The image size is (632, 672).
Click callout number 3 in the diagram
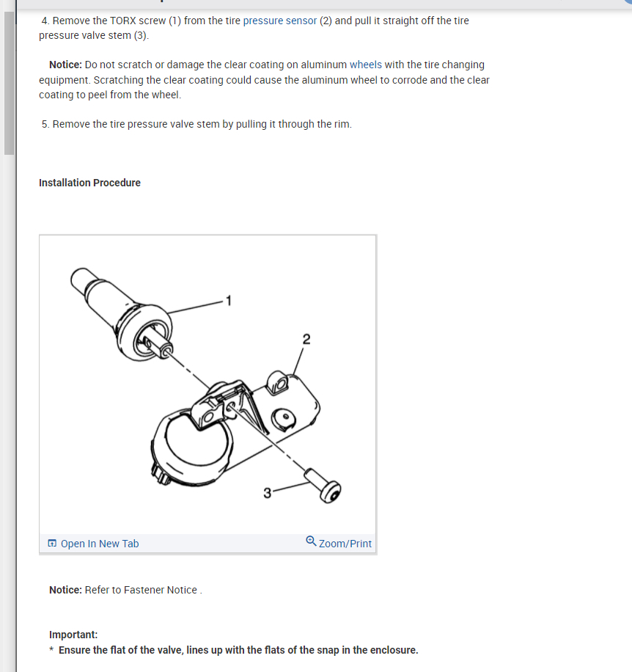point(267,493)
